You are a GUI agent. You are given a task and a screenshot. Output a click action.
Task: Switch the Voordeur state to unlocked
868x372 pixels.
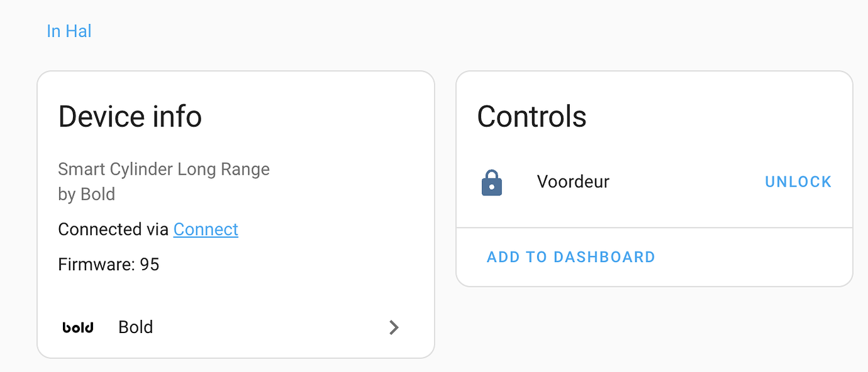[798, 182]
